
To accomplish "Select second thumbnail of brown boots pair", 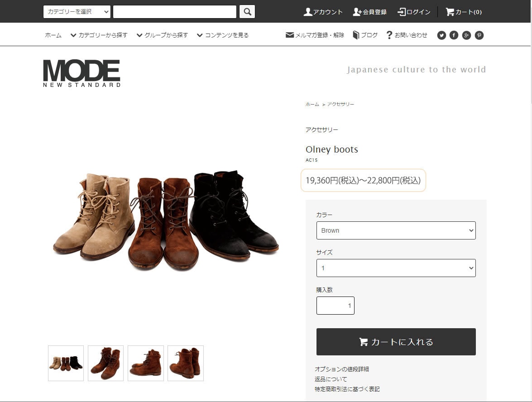I will (105, 364).
